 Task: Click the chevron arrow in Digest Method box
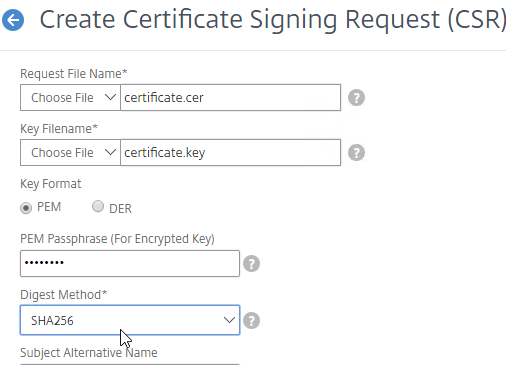point(229,320)
